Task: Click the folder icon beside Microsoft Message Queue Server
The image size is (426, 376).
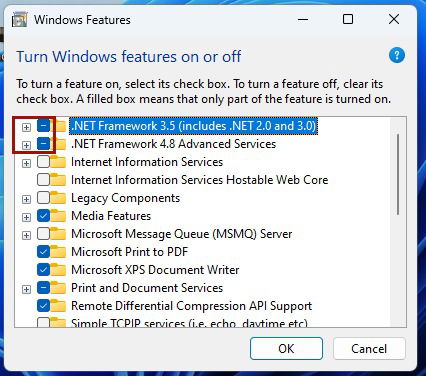Action: pos(58,234)
